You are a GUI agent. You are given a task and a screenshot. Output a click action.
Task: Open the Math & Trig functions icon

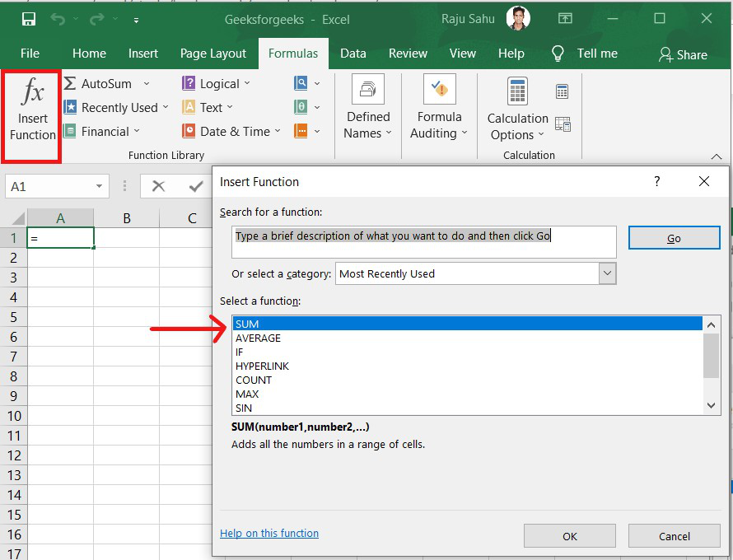point(301,107)
